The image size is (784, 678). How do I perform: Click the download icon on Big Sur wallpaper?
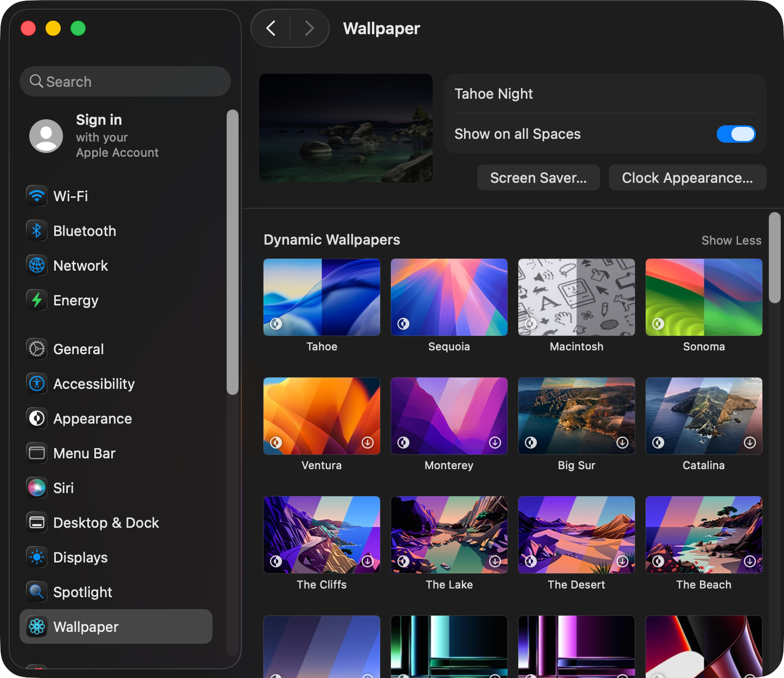tap(622, 443)
